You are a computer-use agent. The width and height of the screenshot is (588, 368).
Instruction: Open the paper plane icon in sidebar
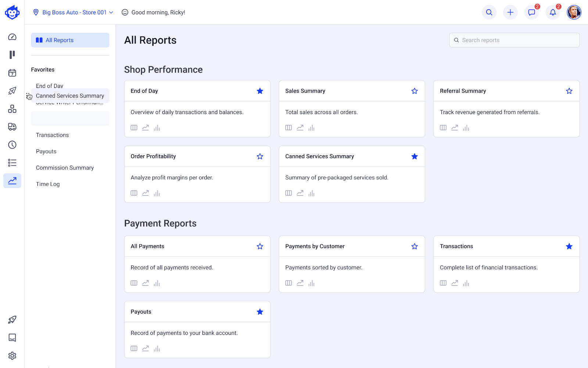pos(12,91)
